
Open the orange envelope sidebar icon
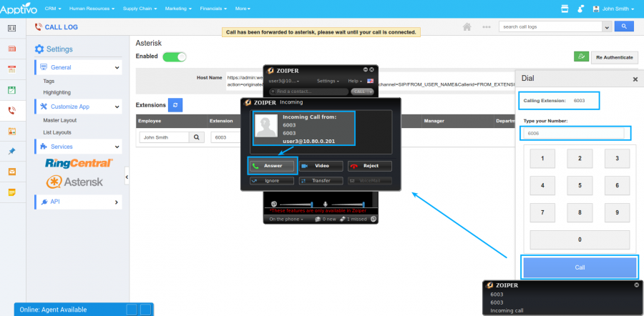tap(12, 172)
